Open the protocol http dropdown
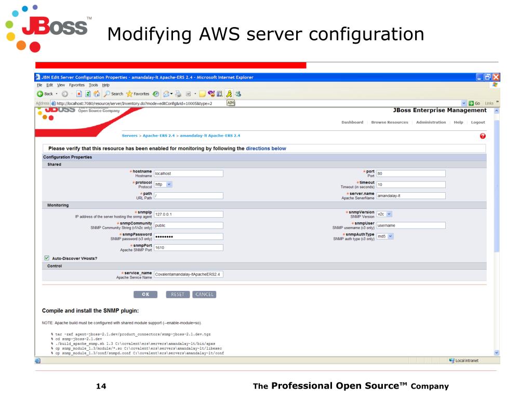Viewport: 532px width, 399px height. [x=169, y=184]
